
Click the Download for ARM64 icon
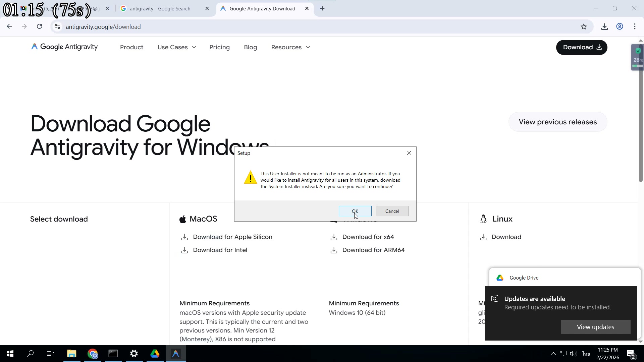(334, 250)
